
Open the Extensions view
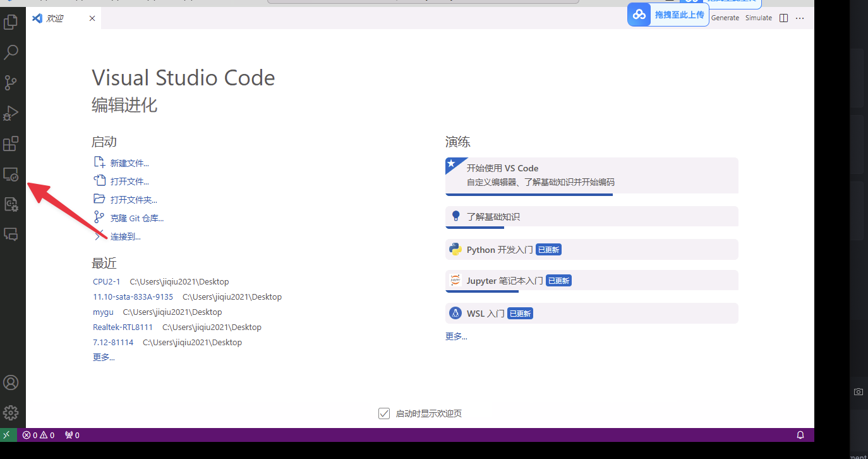click(x=11, y=144)
